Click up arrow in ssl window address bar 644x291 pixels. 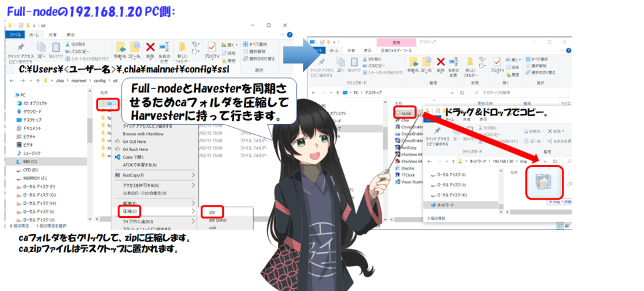[x=37, y=81]
